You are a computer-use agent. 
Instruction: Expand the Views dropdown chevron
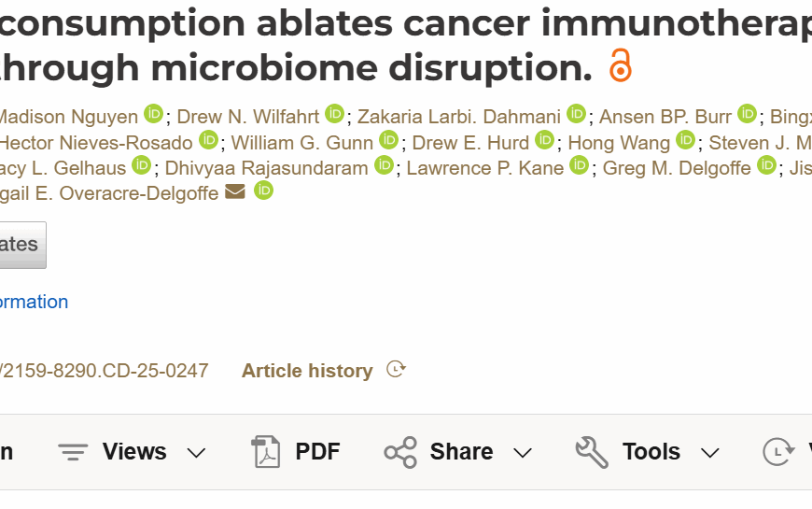pyautogui.click(x=196, y=454)
